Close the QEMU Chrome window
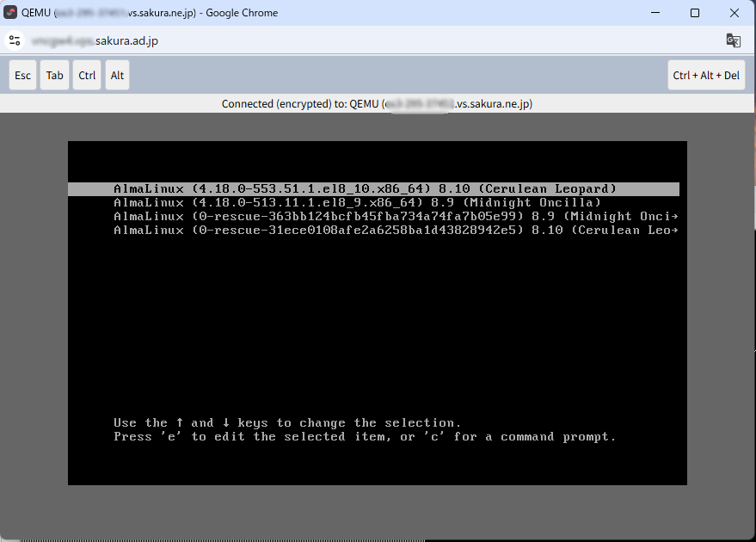Viewport: 756px width, 542px height. coord(734,13)
